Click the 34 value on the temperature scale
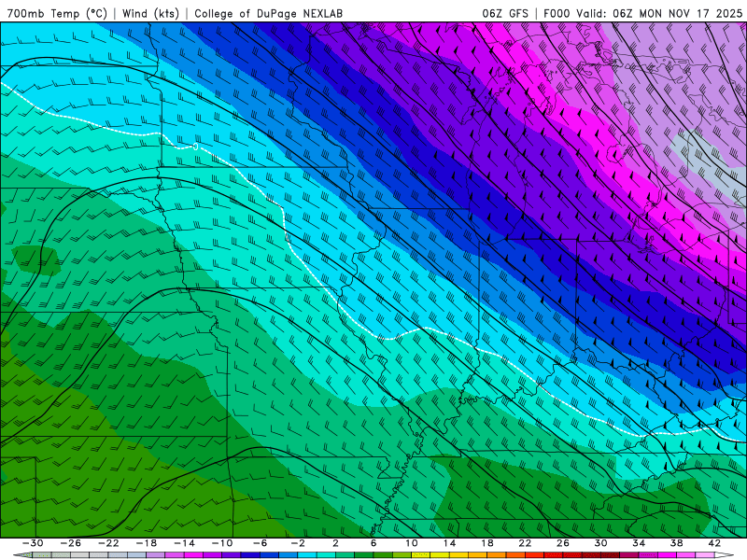The width and height of the screenshot is (747, 560). (x=639, y=543)
